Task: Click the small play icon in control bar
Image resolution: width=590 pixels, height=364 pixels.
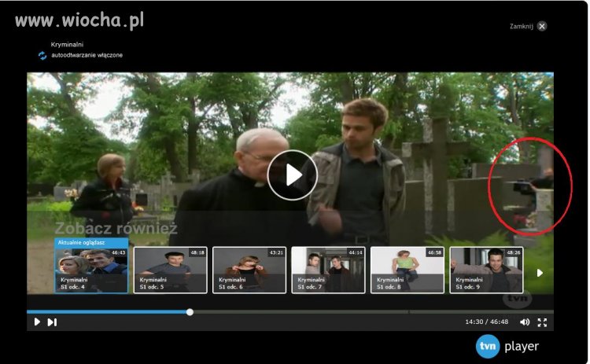Action: coord(37,322)
